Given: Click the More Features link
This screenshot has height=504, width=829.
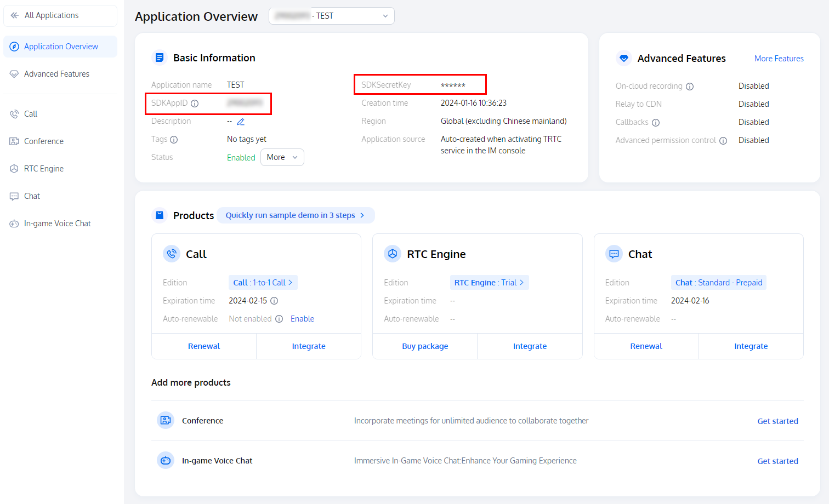Looking at the screenshot, I should click(779, 59).
